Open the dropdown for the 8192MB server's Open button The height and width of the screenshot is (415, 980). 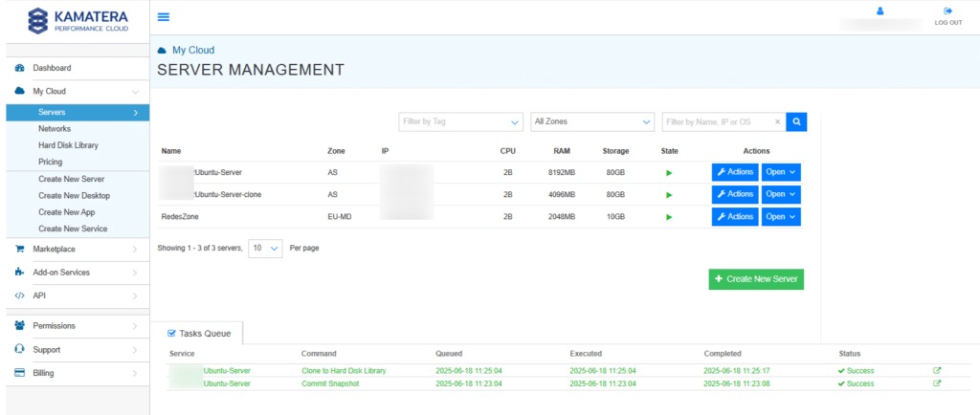coord(792,172)
